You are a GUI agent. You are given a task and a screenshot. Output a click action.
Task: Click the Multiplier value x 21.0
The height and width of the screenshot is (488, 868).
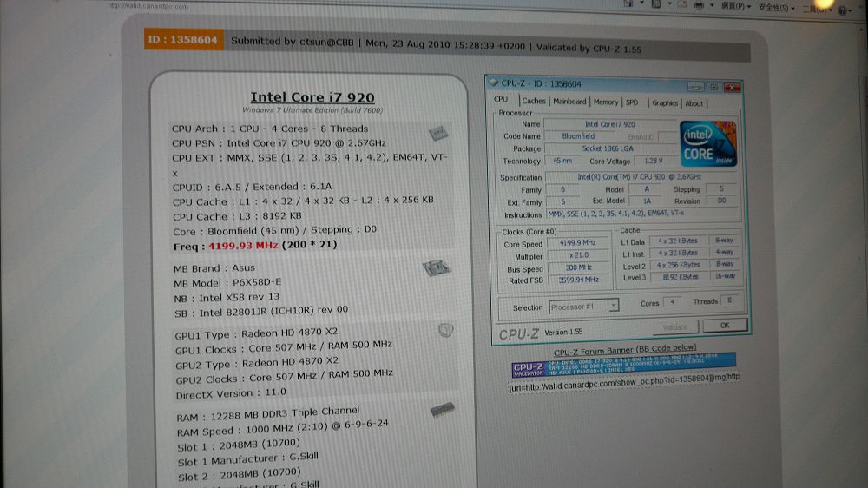tap(578, 255)
